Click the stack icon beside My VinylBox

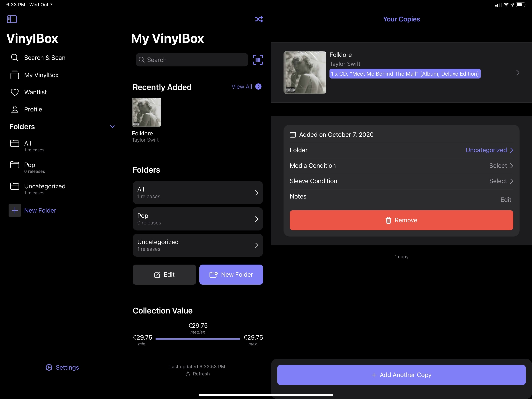15,75
